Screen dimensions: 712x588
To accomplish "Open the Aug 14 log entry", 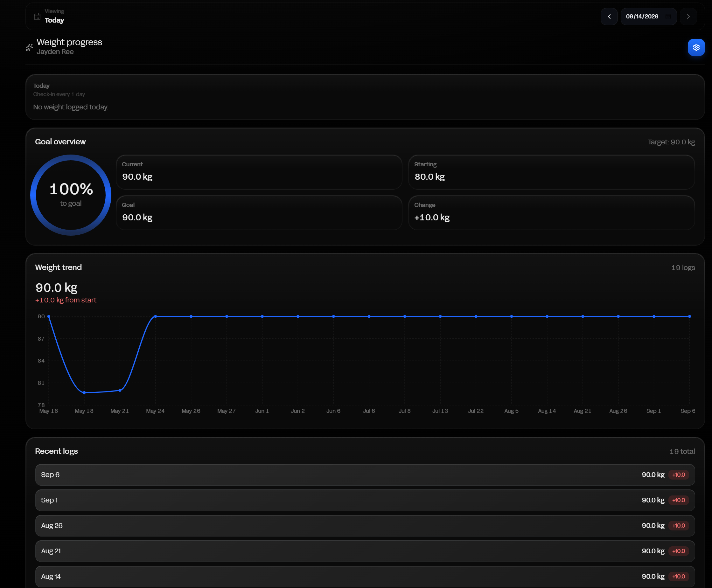I will click(x=365, y=577).
